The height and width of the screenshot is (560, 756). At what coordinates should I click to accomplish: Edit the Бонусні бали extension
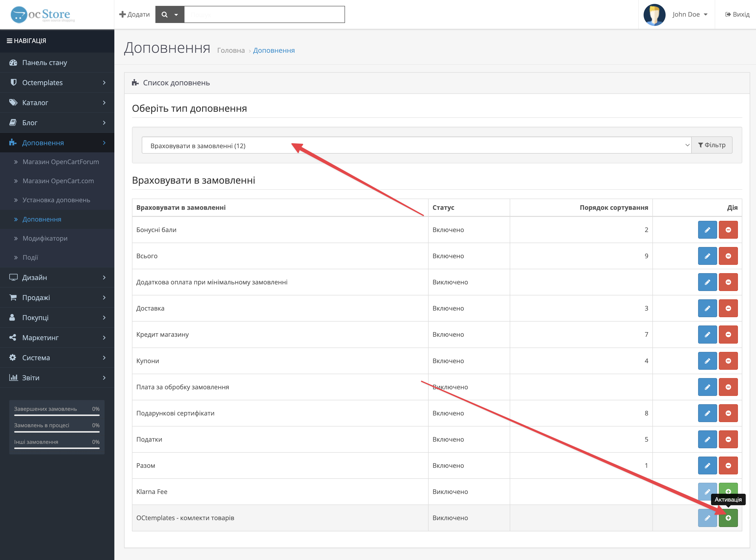pyautogui.click(x=707, y=230)
